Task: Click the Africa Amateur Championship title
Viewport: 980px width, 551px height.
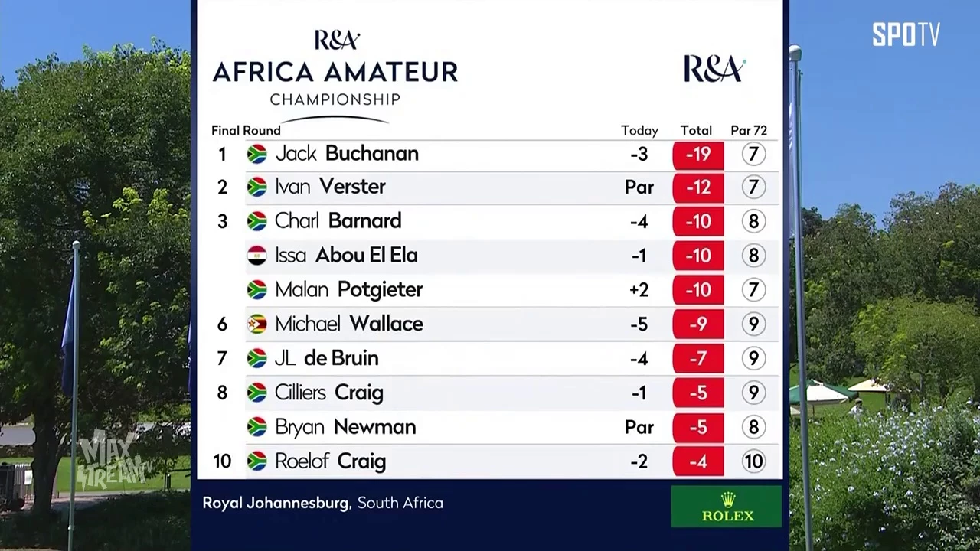Action: coord(335,73)
